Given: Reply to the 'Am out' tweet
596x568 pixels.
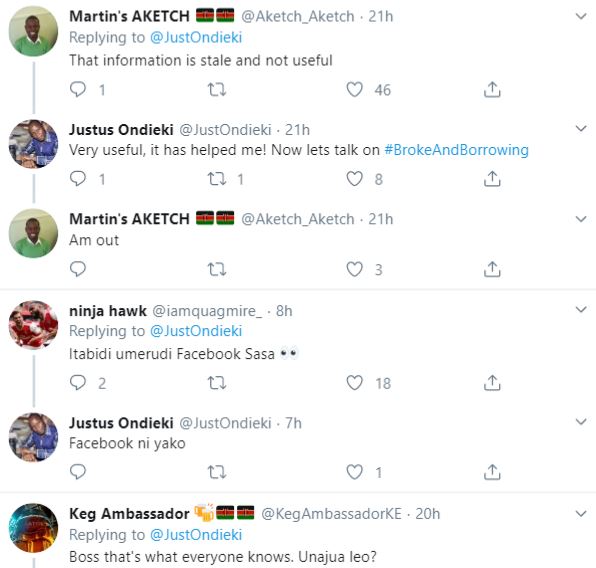Looking at the screenshot, I should pos(78,269).
